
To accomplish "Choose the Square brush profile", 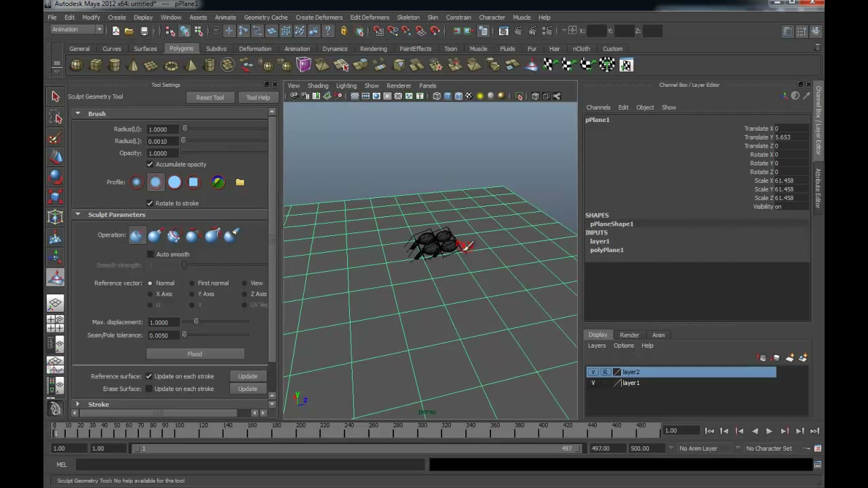I will [194, 182].
